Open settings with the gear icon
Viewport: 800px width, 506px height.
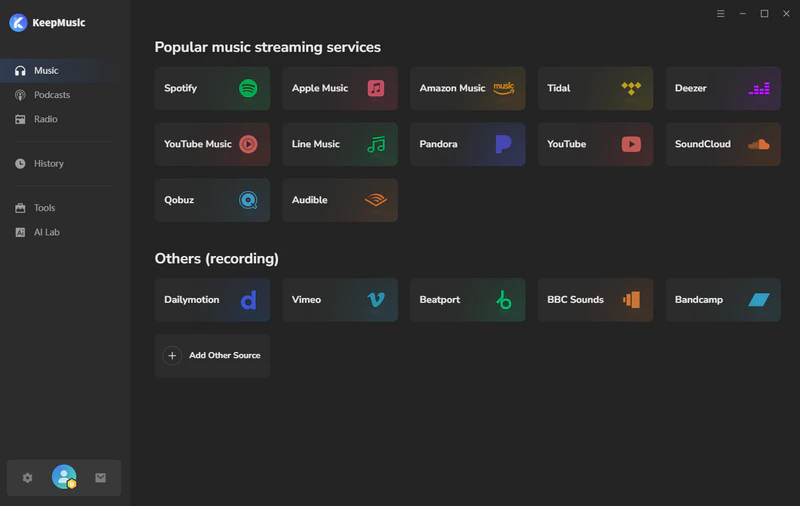28,478
